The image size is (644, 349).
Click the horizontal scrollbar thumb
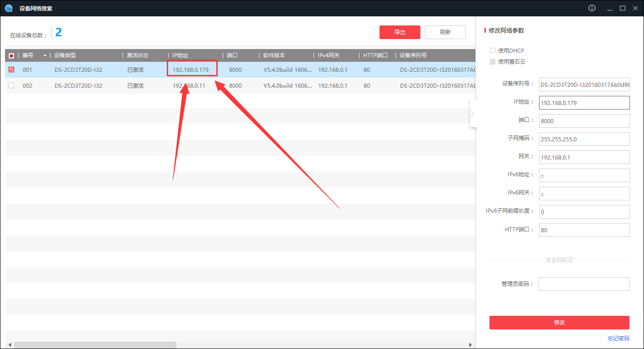pos(95,345)
